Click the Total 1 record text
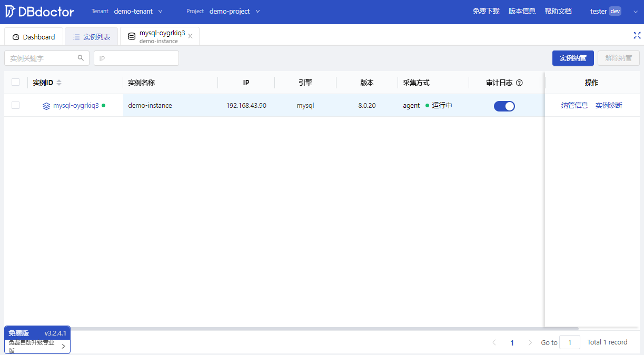This screenshot has width=644, height=355. (607, 342)
